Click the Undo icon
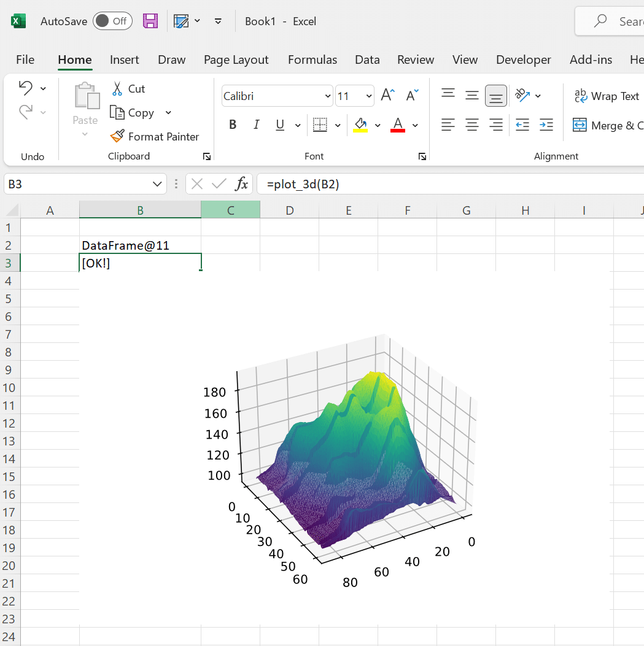The width and height of the screenshot is (644, 646). pyautogui.click(x=26, y=88)
